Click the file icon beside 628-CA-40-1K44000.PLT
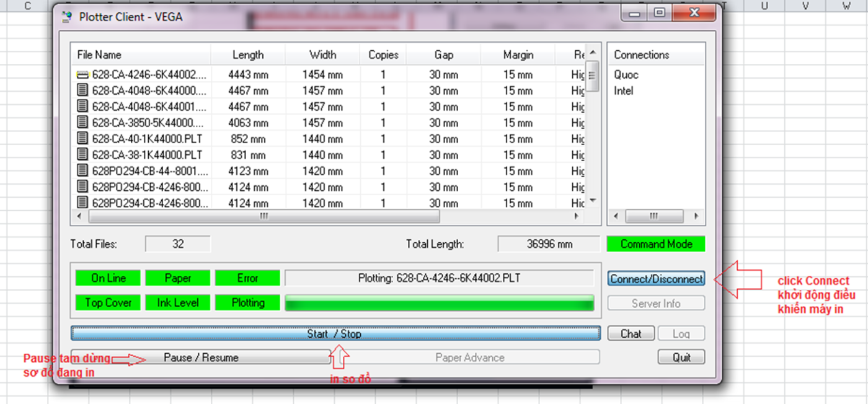 pyautogui.click(x=82, y=139)
